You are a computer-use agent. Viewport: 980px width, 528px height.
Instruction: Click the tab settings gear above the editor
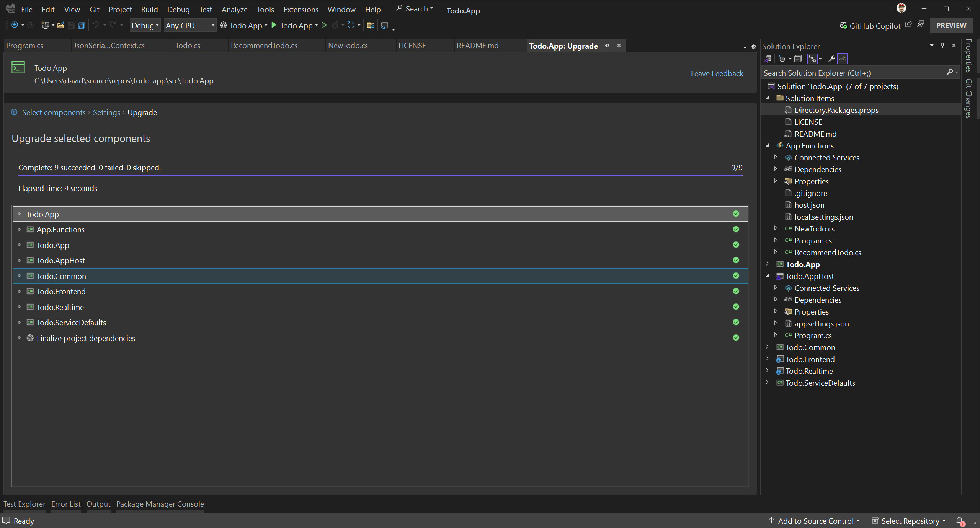[754, 47]
